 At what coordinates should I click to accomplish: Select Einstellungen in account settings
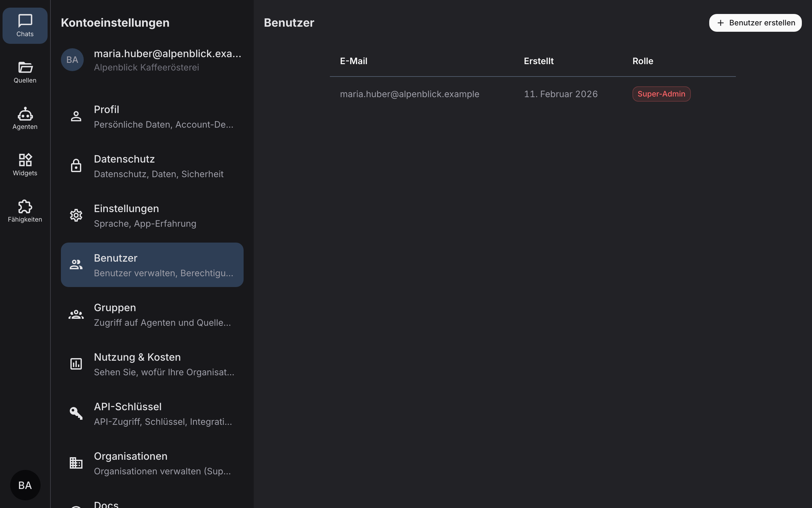click(152, 215)
